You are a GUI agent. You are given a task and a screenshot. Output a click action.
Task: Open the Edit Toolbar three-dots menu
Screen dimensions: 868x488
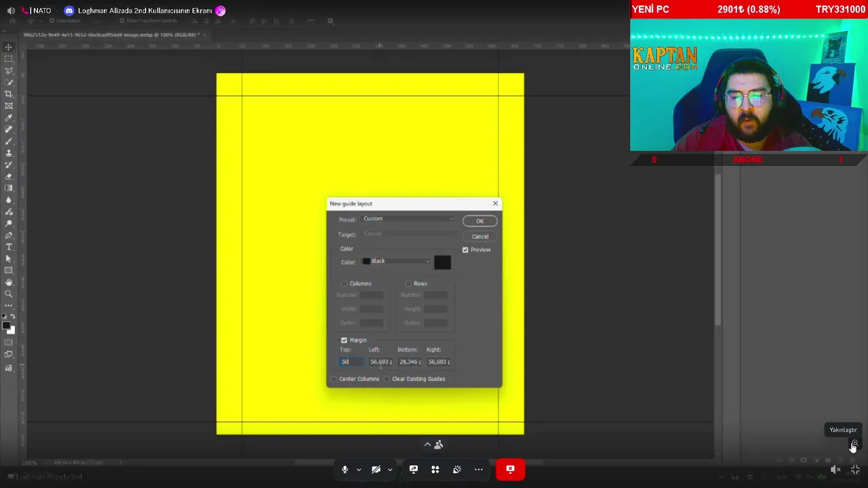[x=9, y=306]
